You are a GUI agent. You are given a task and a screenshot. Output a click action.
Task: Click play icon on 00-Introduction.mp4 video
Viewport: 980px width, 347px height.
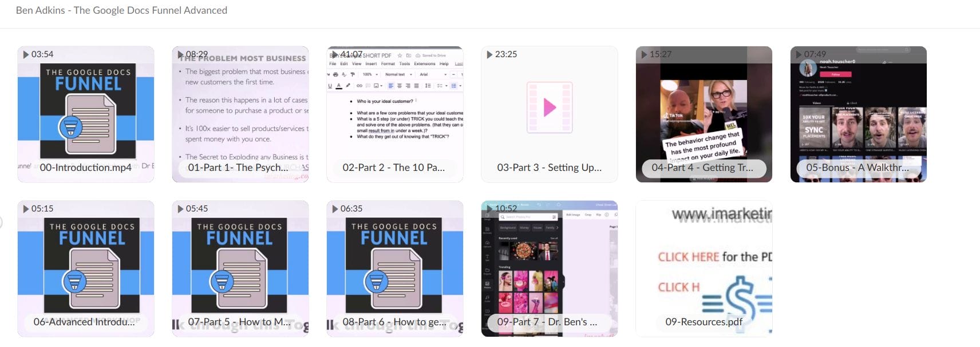click(26, 54)
